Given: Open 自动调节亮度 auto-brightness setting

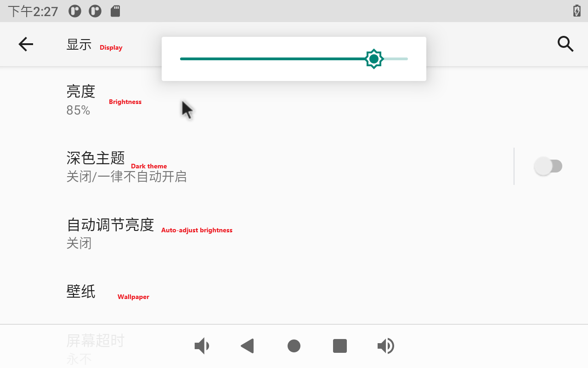Looking at the screenshot, I should (x=110, y=233).
